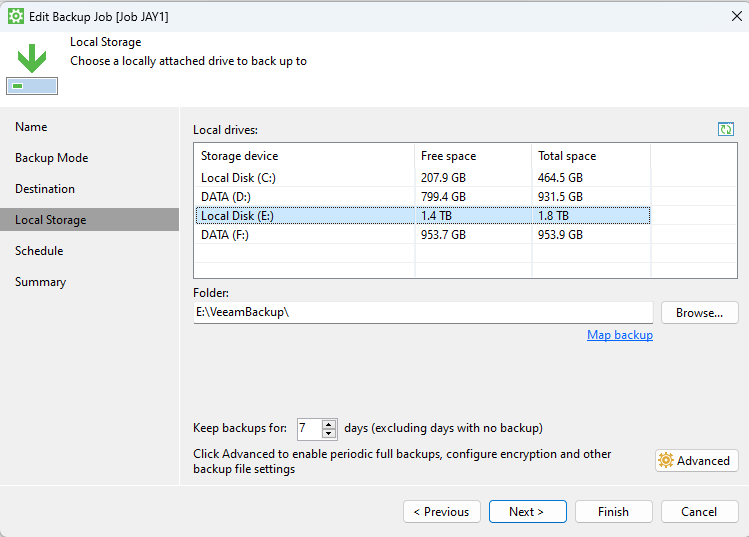749x537 pixels.
Task: Click the gear icon on Advanced button
Action: click(x=665, y=461)
